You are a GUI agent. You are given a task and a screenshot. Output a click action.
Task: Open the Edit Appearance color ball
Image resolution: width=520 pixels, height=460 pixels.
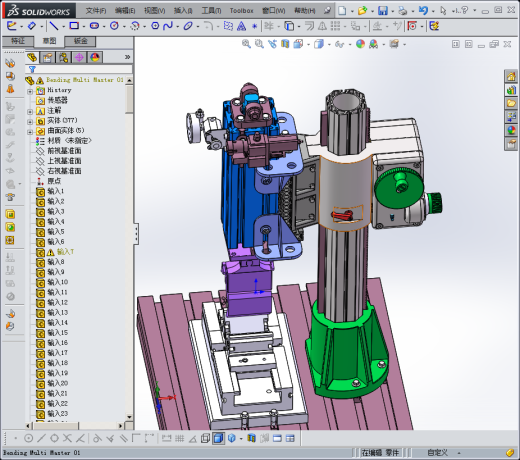(x=360, y=44)
